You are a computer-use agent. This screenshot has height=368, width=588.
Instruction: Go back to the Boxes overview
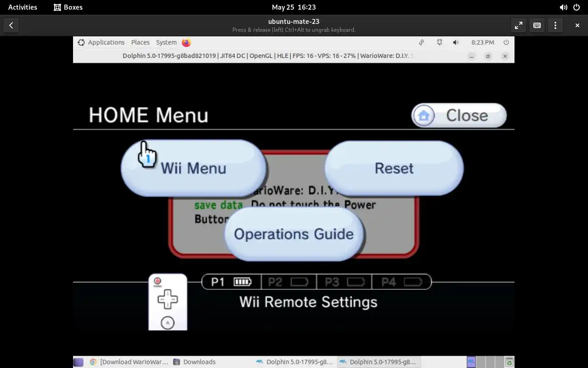pos(11,25)
